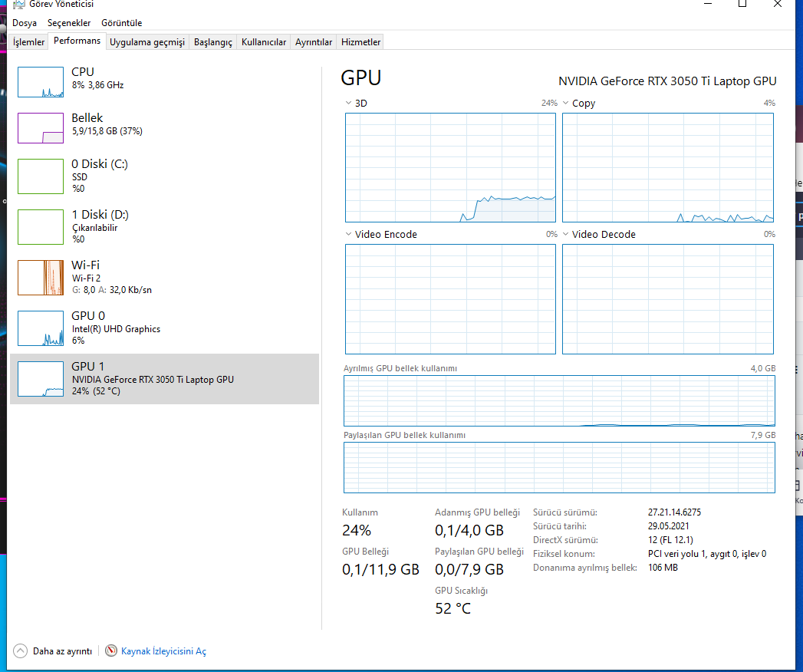The width and height of the screenshot is (803, 672).
Task: Open the Seçenekler menu
Action: (x=69, y=23)
